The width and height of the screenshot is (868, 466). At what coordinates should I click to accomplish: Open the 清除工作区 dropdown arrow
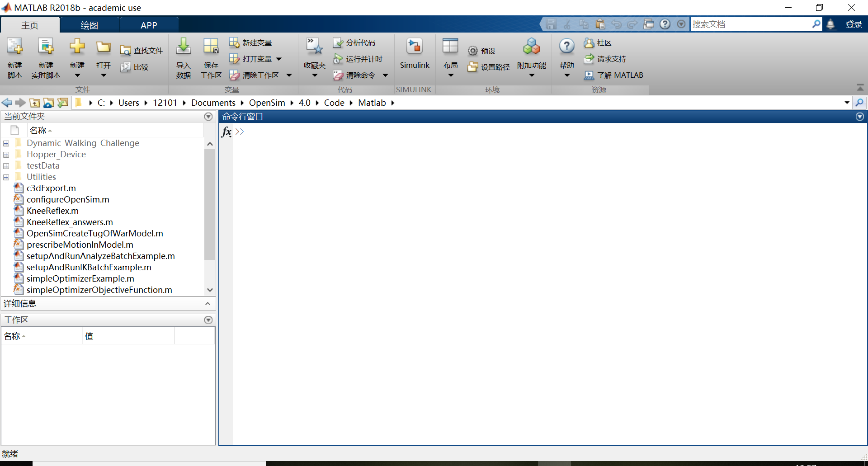pyautogui.click(x=289, y=75)
